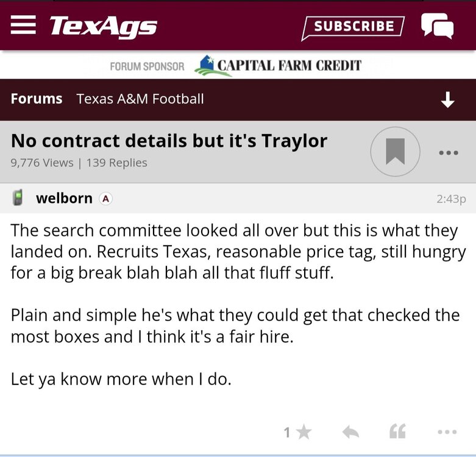Open the chat bubbles icon
This screenshot has height=457, width=476.
click(x=437, y=26)
